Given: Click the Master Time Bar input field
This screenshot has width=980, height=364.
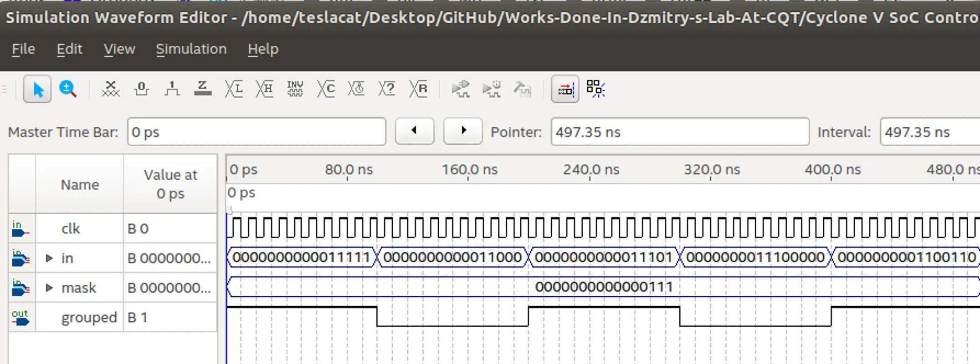Looking at the screenshot, I should [257, 132].
